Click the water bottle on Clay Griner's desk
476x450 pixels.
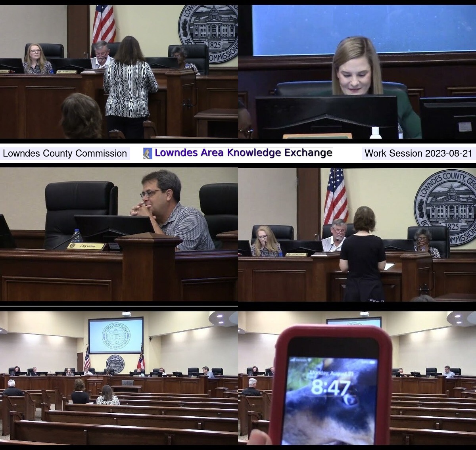(77, 236)
